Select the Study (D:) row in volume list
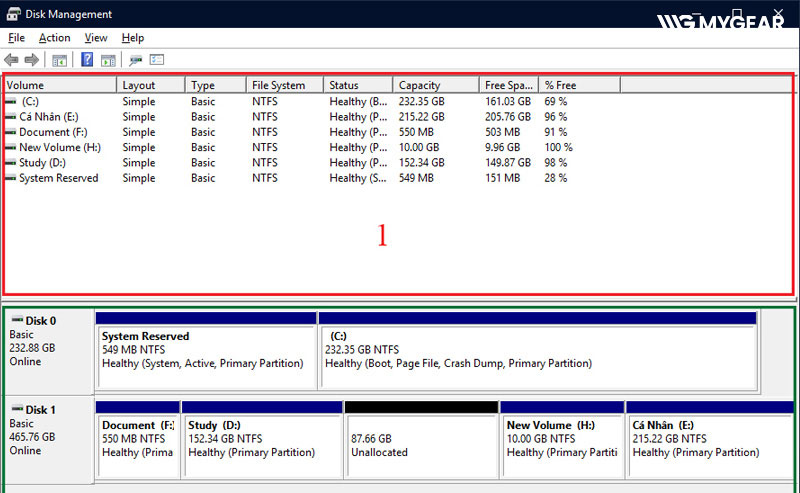 point(44,163)
